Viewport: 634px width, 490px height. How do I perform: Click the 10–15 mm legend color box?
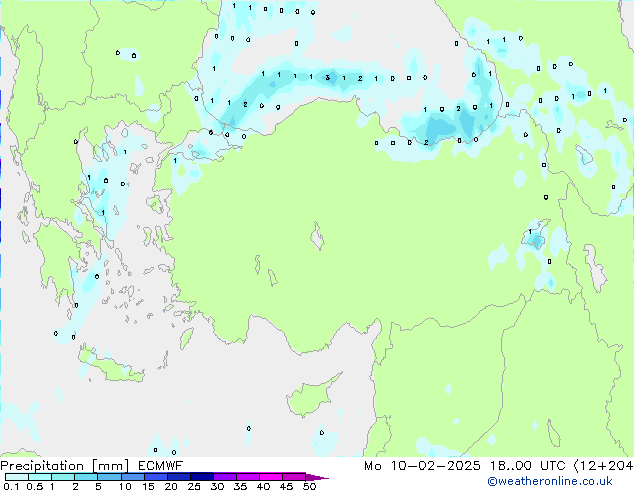point(133,477)
